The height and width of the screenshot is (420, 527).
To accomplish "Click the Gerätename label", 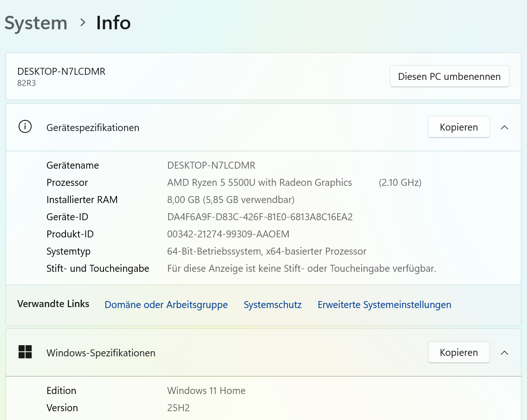I will (72, 165).
